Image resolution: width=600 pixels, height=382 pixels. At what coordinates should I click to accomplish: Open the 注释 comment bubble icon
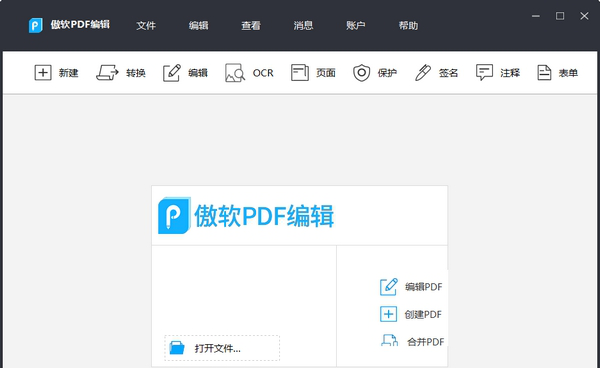(484, 72)
